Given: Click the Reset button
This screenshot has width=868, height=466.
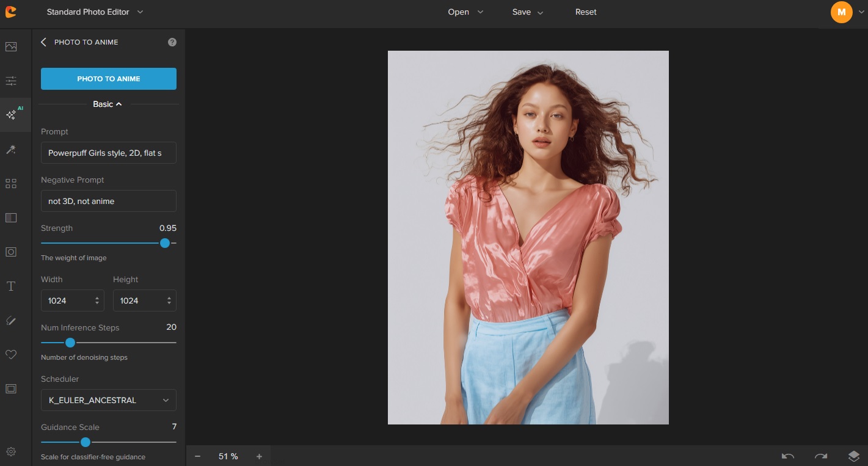Looking at the screenshot, I should [x=586, y=12].
